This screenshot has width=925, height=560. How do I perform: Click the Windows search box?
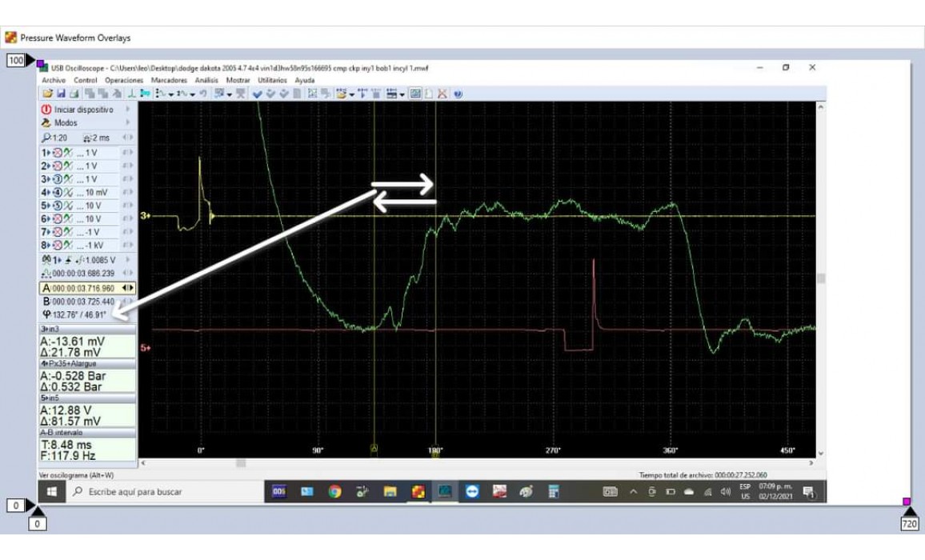pyautogui.click(x=160, y=492)
